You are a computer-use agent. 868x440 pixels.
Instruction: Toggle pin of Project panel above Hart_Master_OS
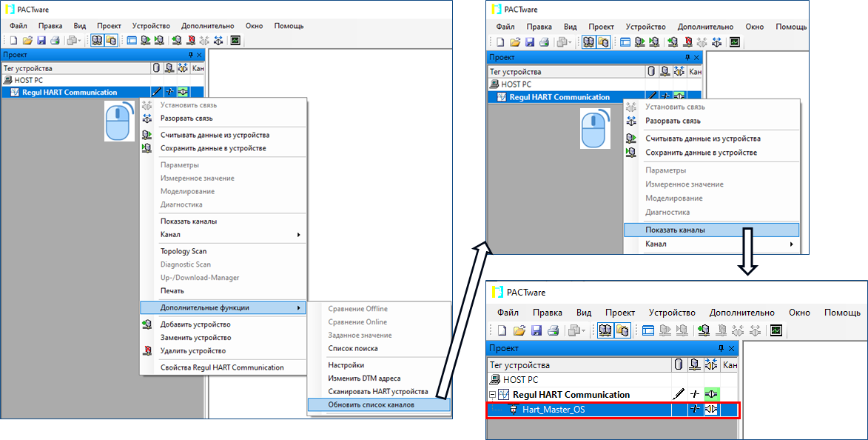(721, 348)
